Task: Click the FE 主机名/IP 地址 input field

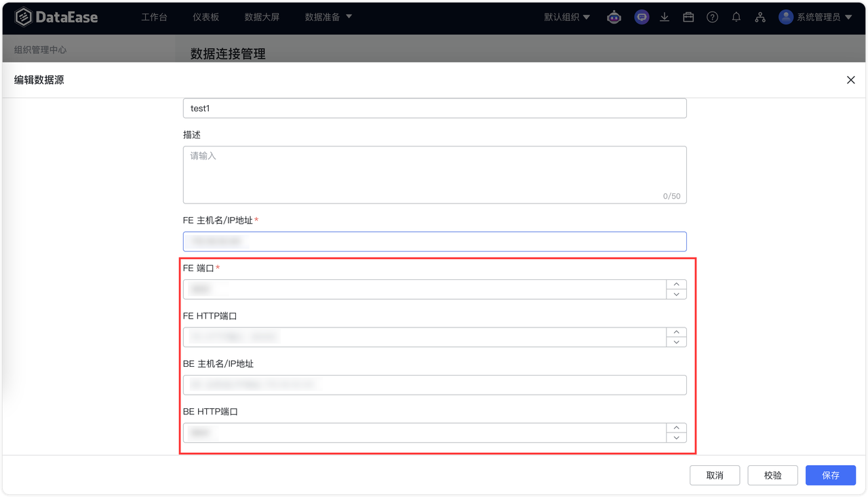Action: [434, 241]
